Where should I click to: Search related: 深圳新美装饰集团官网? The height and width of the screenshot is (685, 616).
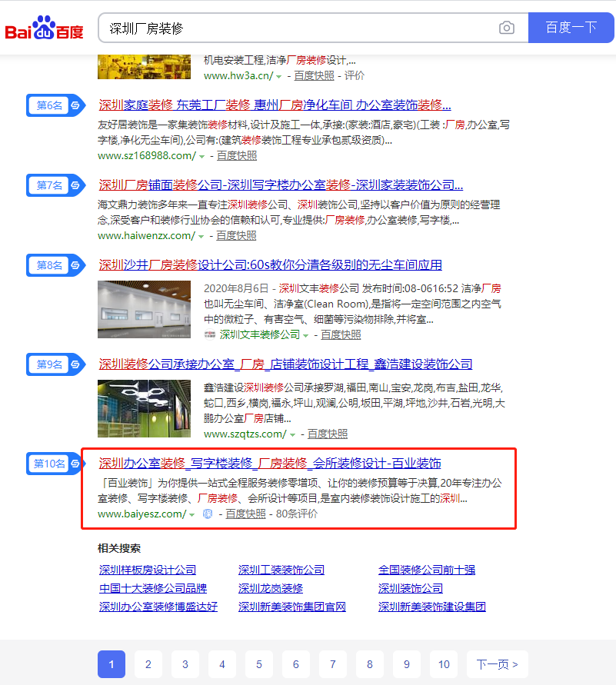[292, 607]
